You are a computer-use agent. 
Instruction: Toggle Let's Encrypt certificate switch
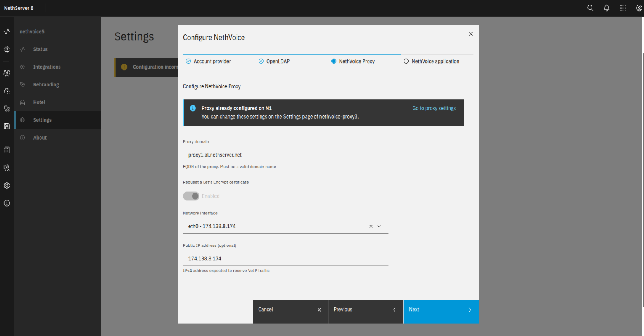191,196
